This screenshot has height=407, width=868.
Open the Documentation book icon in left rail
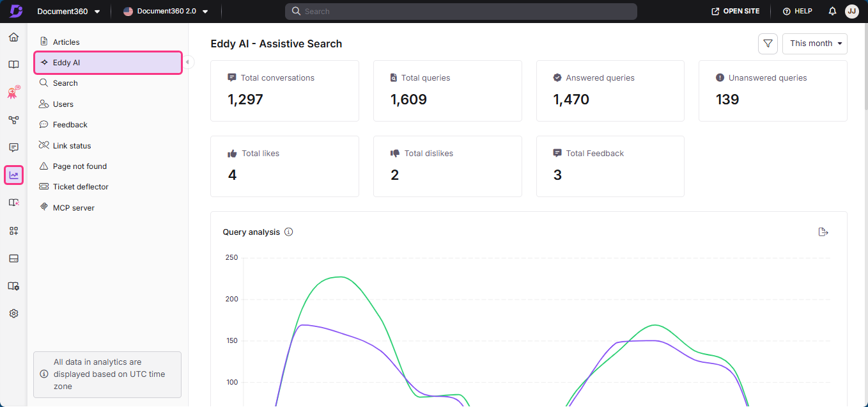click(13, 65)
